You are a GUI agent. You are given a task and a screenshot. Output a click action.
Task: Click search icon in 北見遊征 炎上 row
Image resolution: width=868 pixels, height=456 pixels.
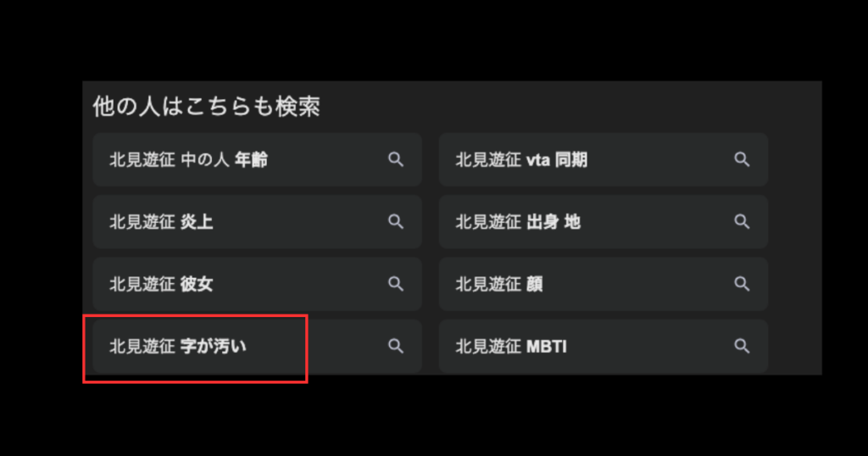(396, 221)
